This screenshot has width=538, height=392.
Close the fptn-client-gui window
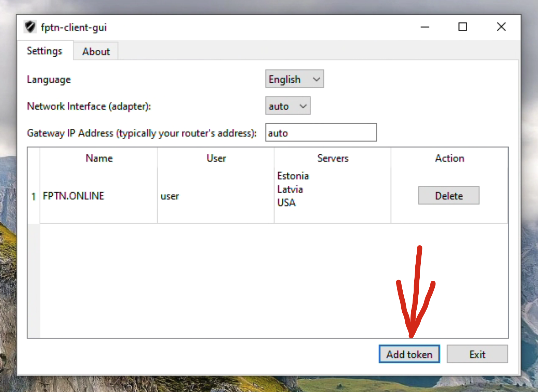click(x=501, y=27)
